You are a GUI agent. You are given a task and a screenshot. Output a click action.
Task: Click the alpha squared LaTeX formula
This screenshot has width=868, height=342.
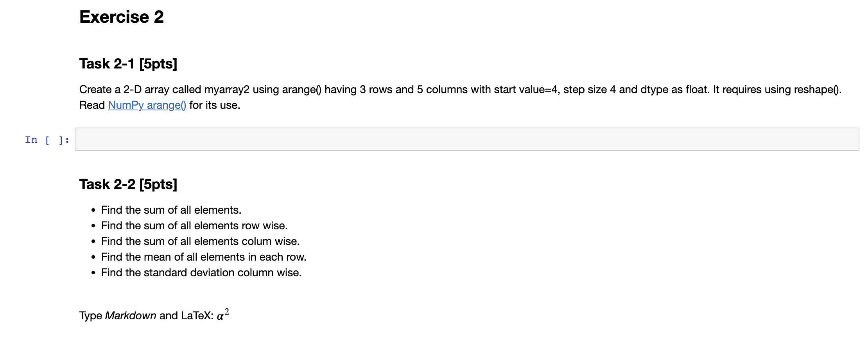223,314
